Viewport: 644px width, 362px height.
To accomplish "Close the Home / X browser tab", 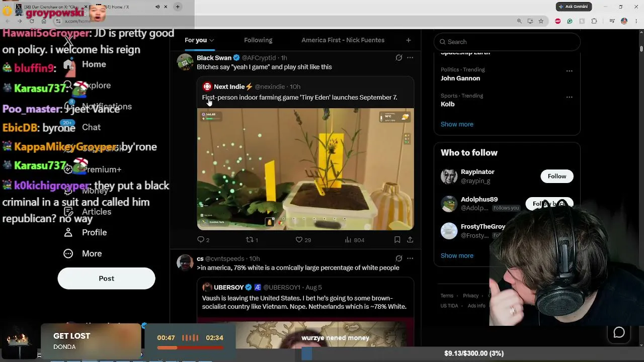I will point(166,7).
